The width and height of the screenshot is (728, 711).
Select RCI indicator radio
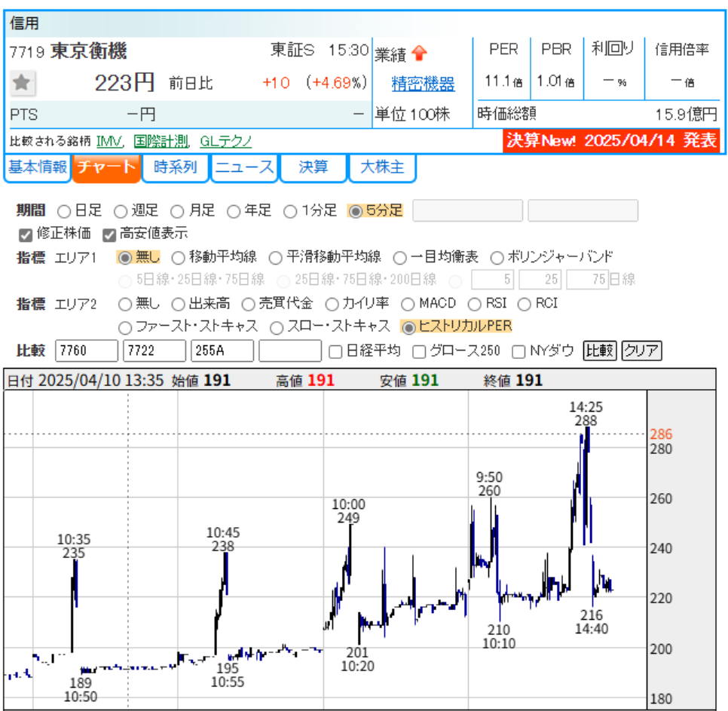pyautogui.click(x=525, y=305)
